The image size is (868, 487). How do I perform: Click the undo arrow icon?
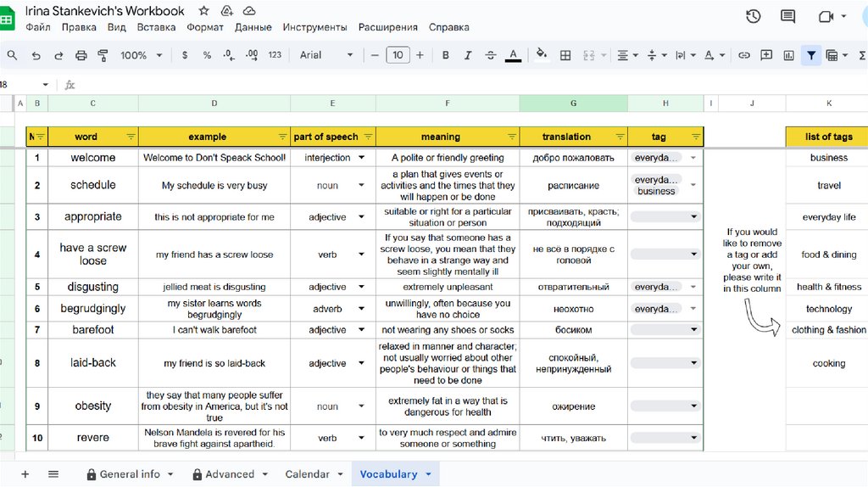click(36, 55)
